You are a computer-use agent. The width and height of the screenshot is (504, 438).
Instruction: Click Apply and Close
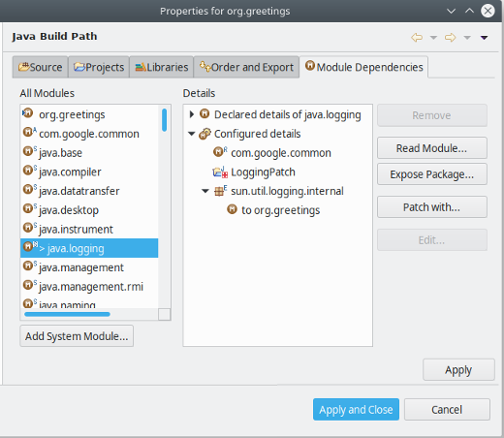tap(356, 409)
